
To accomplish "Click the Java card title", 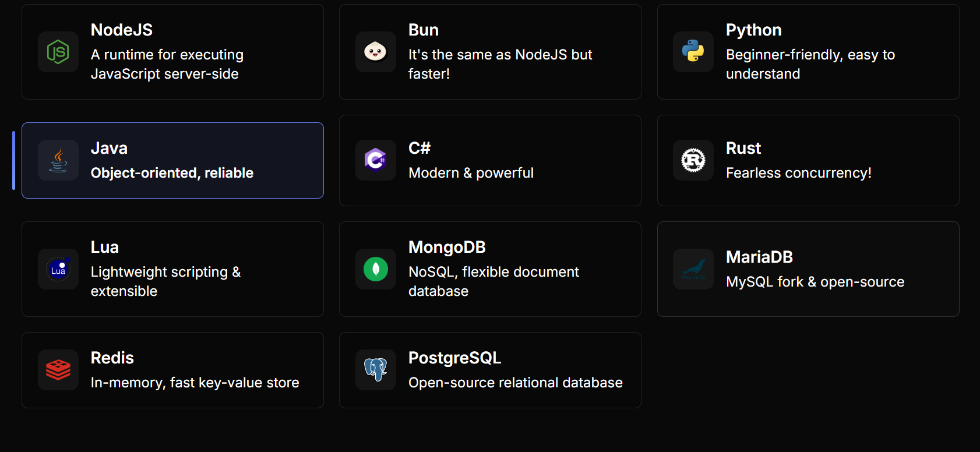I will (x=109, y=148).
